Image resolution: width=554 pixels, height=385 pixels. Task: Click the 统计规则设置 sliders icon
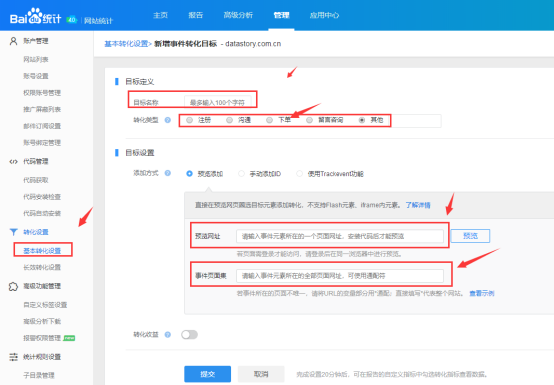(x=13, y=357)
